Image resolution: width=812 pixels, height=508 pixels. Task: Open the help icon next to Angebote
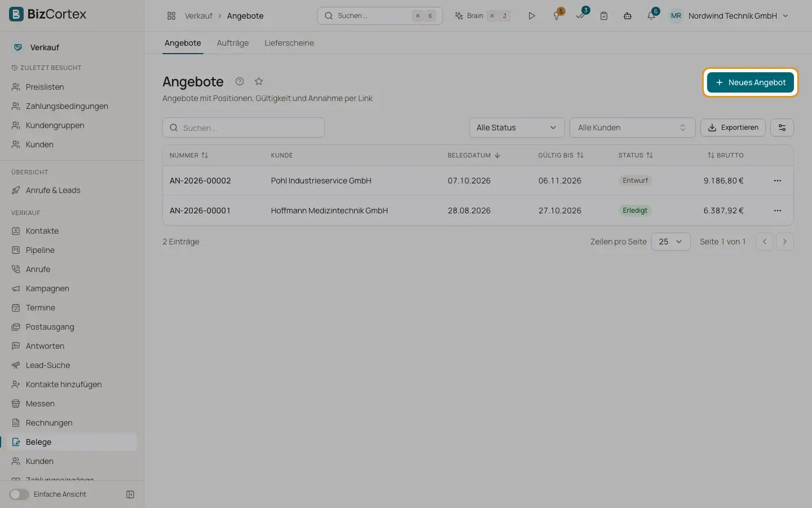[x=240, y=81]
